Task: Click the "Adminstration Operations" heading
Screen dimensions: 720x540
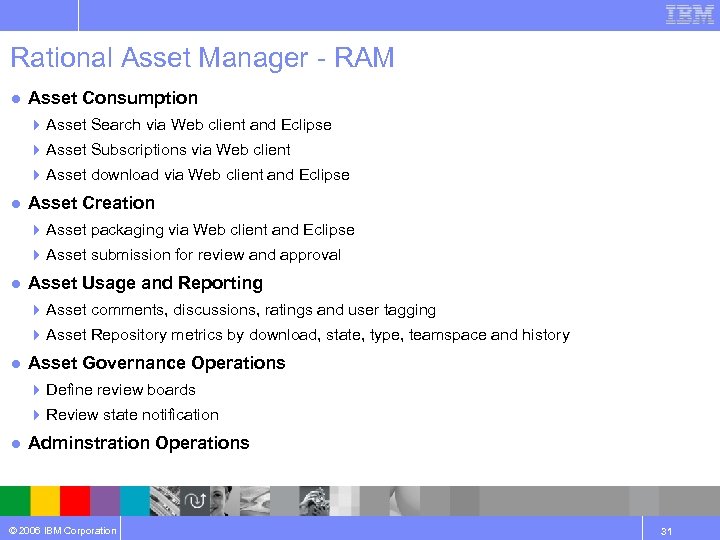Action: (139, 443)
